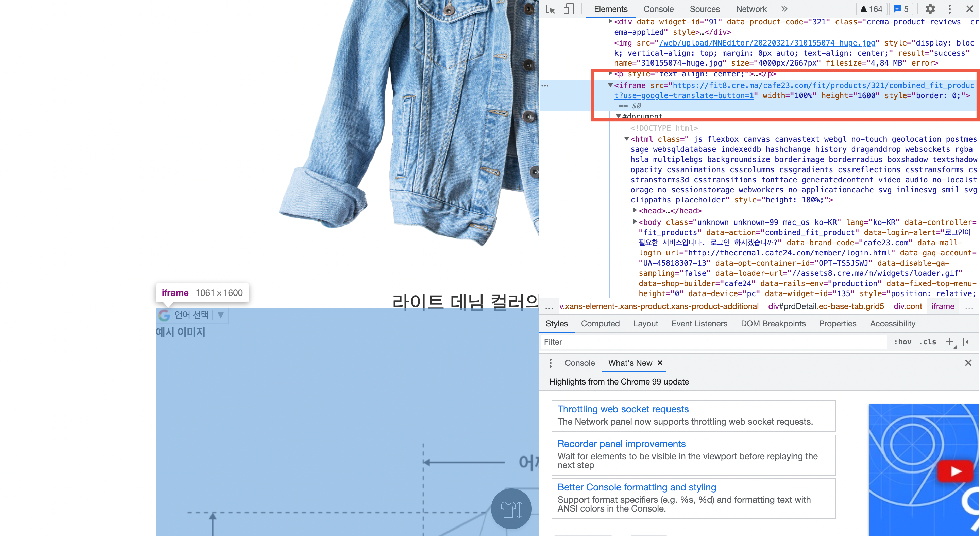This screenshot has height=536, width=980.
Task: Toggle device toolbar emulation mode
Action: pos(568,9)
